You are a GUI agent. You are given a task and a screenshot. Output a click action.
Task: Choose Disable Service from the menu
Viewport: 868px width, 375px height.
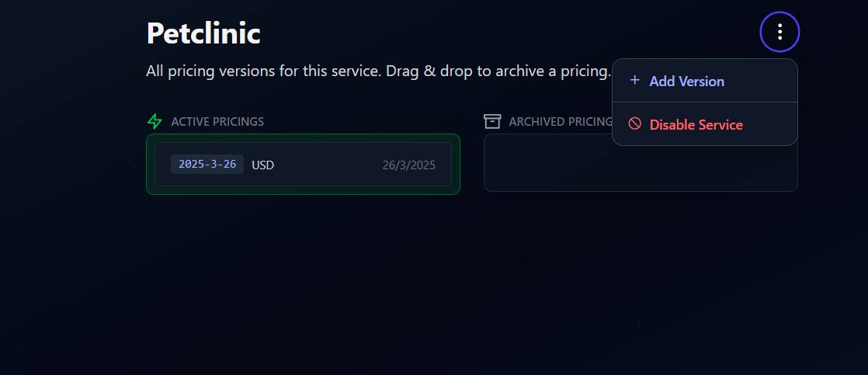pyautogui.click(x=696, y=125)
